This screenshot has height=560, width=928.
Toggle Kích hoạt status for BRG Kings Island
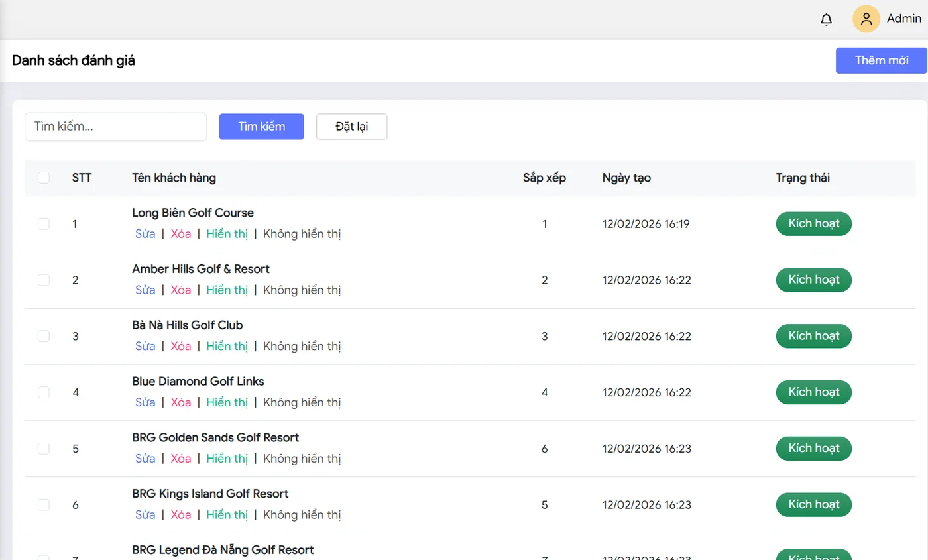click(814, 505)
